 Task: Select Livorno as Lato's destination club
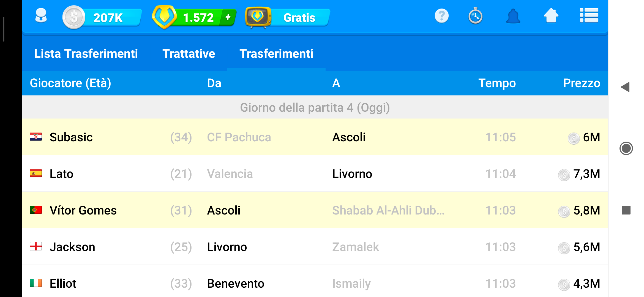pyautogui.click(x=352, y=174)
